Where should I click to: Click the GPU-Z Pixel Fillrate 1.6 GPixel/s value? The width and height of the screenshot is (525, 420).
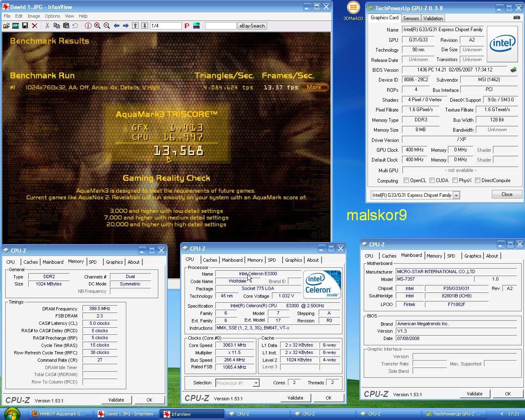(x=421, y=110)
